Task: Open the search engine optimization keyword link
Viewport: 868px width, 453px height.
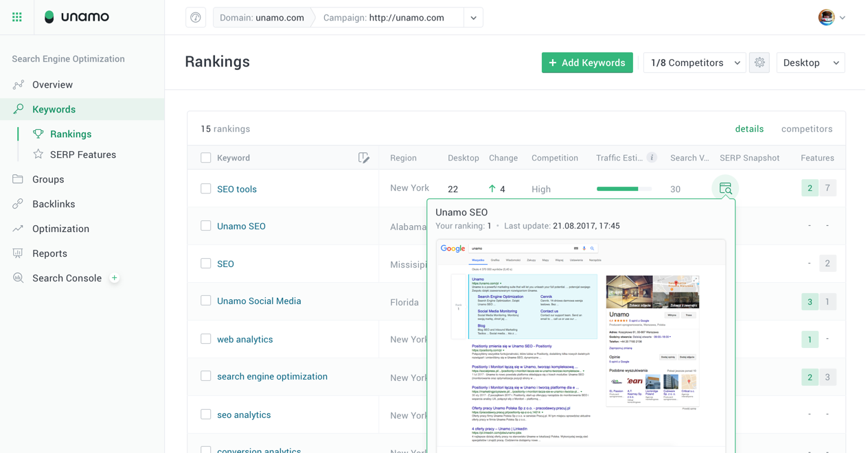Action: coord(272,376)
